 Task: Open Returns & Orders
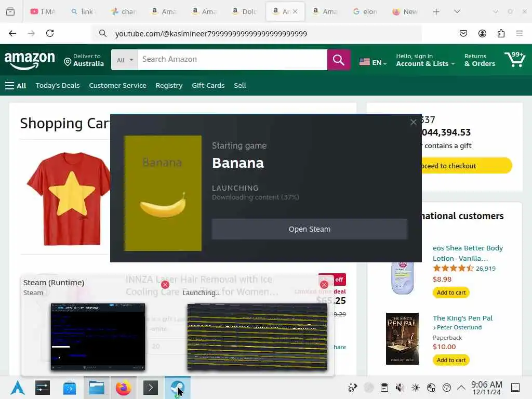click(x=480, y=60)
